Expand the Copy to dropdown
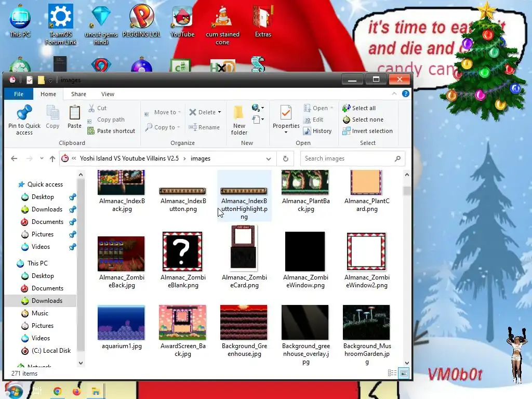The height and width of the screenshot is (399, 532). click(179, 127)
